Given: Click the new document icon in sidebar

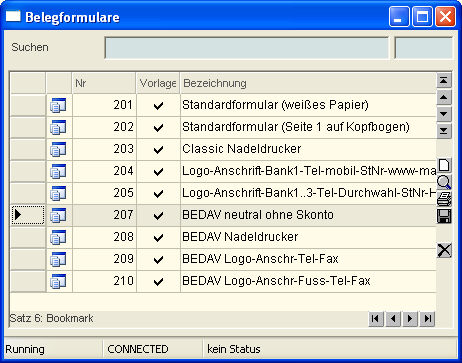Looking at the screenshot, I should tap(444, 165).
